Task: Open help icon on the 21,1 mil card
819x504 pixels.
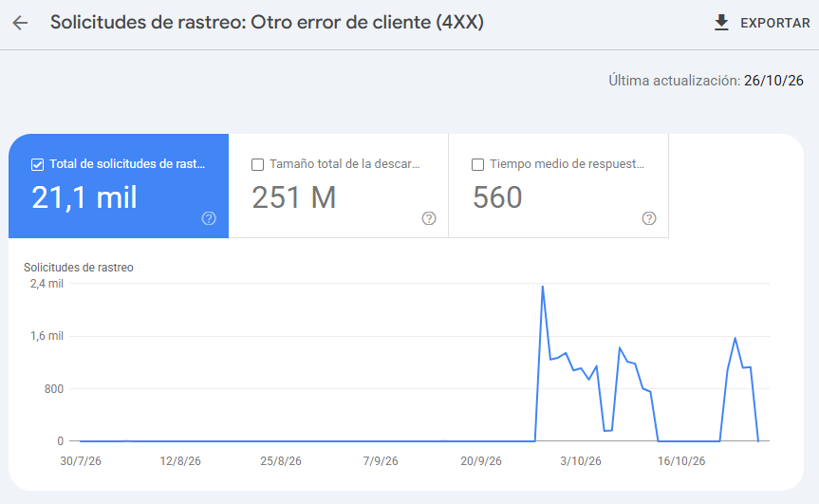Action: click(209, 218)
